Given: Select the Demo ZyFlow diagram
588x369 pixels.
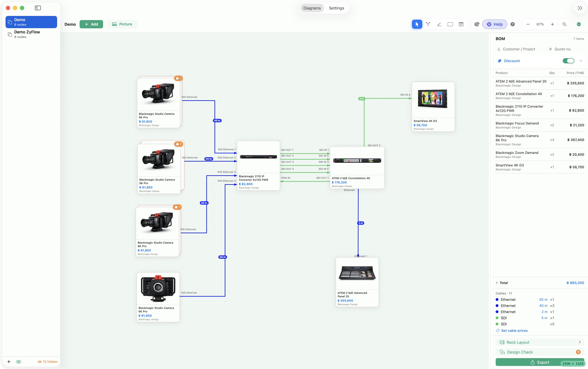Looking at the screenshot, I should coord(31,34).
